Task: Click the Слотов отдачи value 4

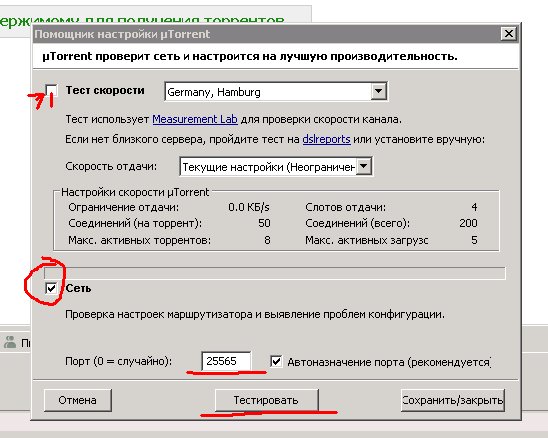Action: pos(474,207)
